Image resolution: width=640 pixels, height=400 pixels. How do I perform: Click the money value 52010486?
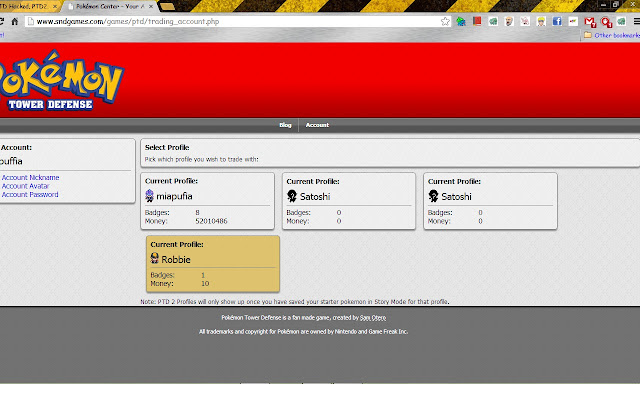point(211,221)
